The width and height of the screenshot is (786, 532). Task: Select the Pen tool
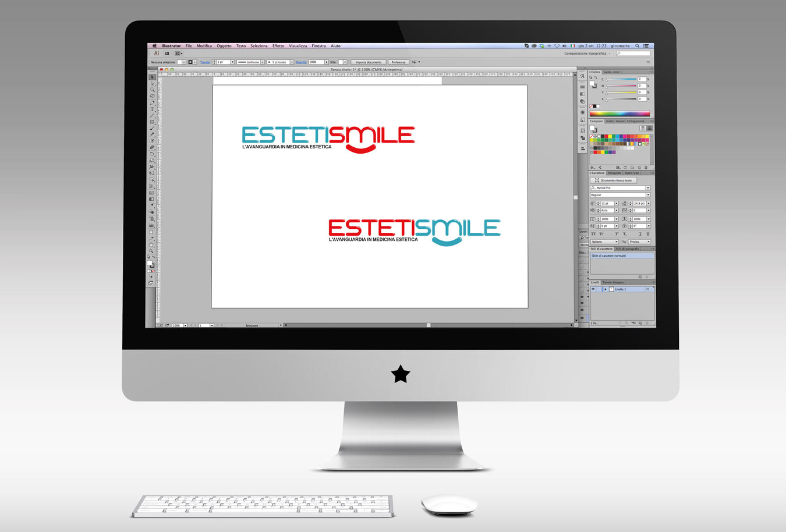(152, 103)
